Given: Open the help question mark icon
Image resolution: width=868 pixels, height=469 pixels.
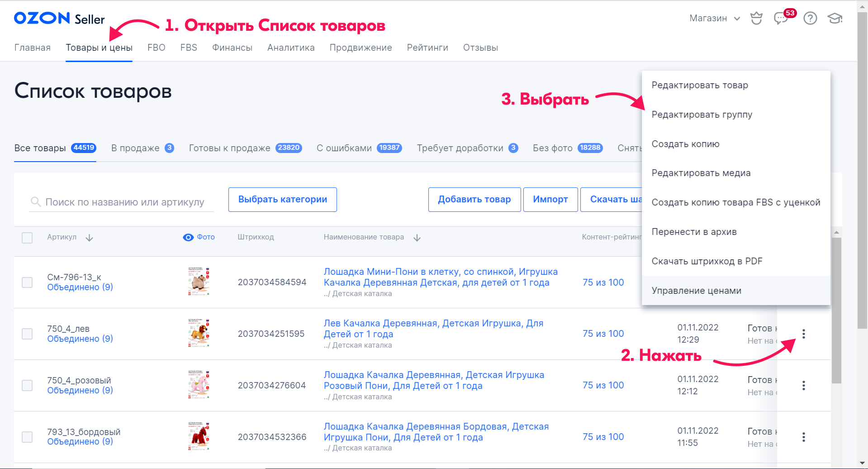Looking at the screenshot, I should pos(810,19).
